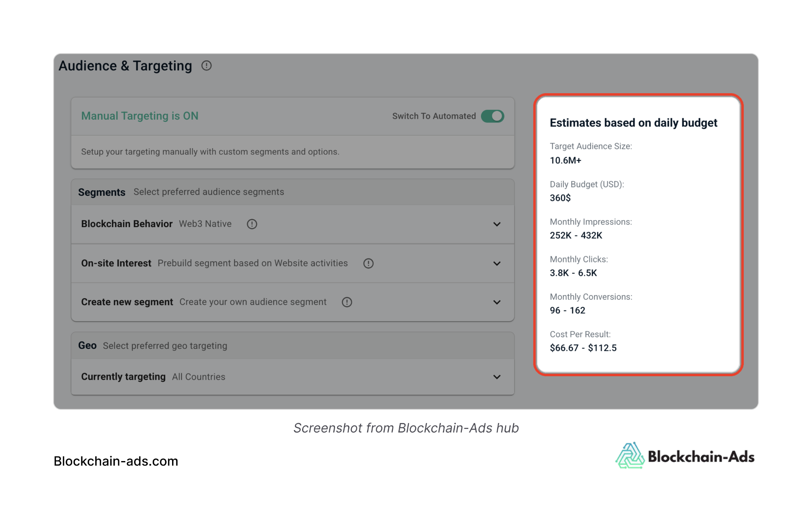Click the Audience & Targeting title
The width and height of the screenshot is (812, 511).
pos(125,66)
